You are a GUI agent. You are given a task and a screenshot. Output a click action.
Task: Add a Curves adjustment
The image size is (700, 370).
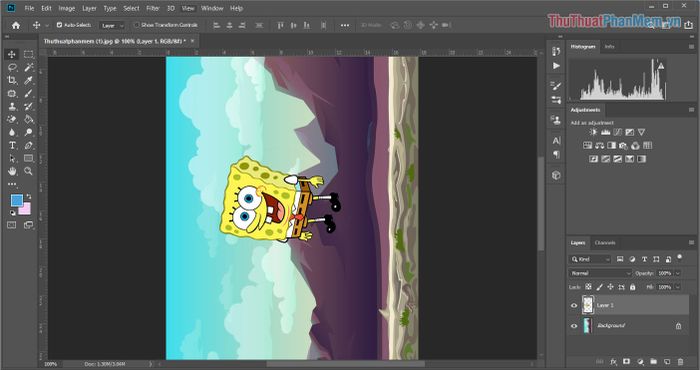coord(617,132)
